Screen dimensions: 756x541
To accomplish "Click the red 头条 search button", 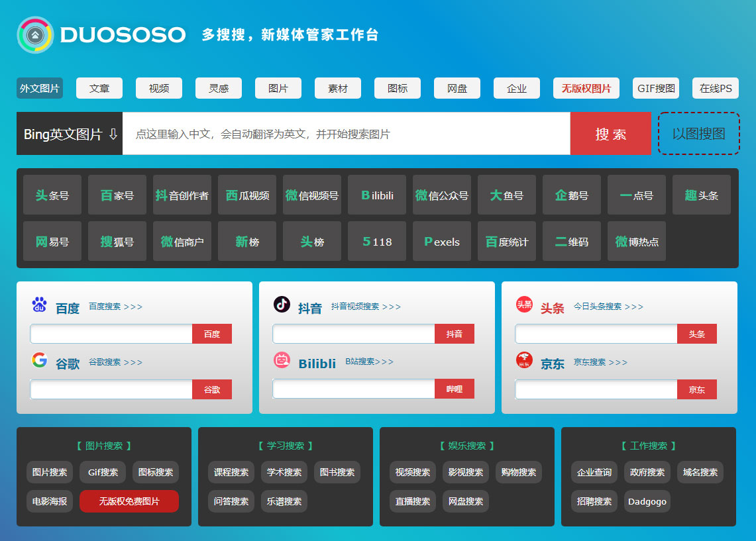I will coord(697,334).
